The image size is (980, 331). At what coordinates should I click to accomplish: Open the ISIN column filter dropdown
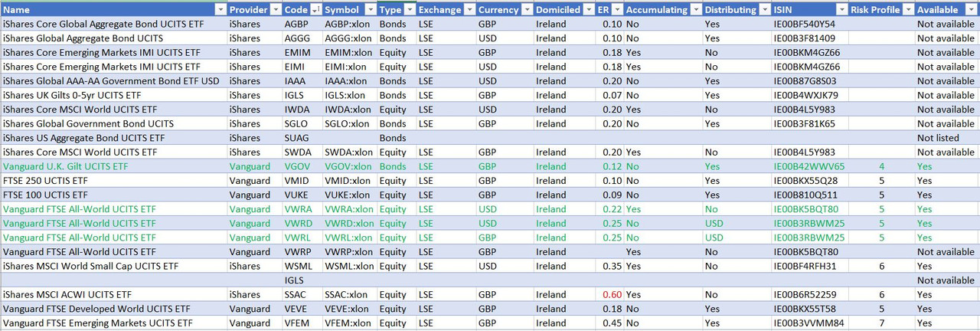(x=841, y=10)
